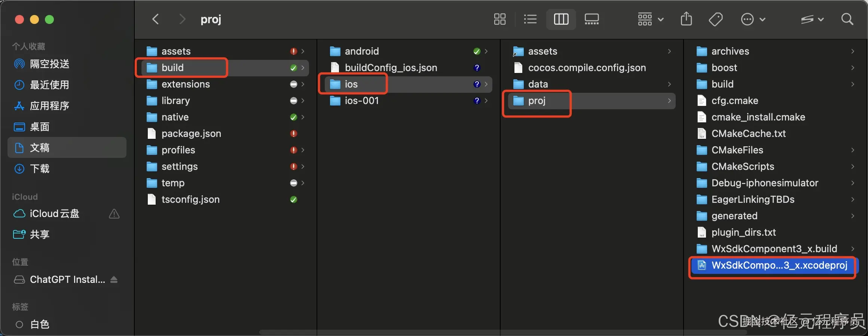Click the Tags toolbar icon
868x336 pixels.
pyautogui.click(x=715, y=19)
